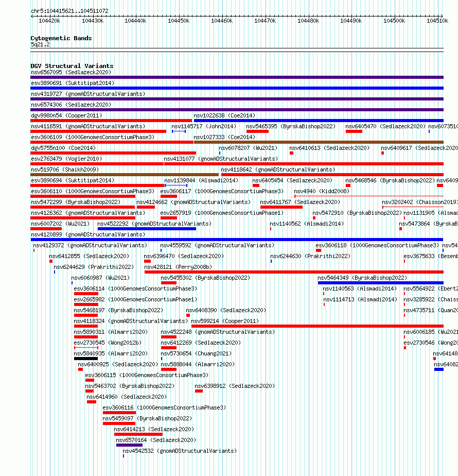458x476 pixels.
Task: Click nsv599214 (Cooper2011) label
Action: click(x=225, y=321)
